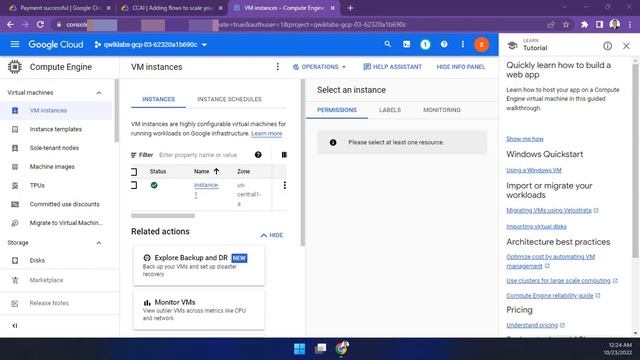The width and height of the screenshot is (640, 360).
Task: Open column display options icon
Action: pyautogui.click(x=284, y=155)
